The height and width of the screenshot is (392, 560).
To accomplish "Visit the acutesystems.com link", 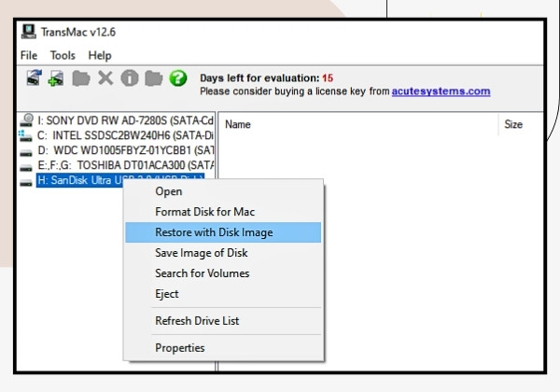I will tap(441, 91).
